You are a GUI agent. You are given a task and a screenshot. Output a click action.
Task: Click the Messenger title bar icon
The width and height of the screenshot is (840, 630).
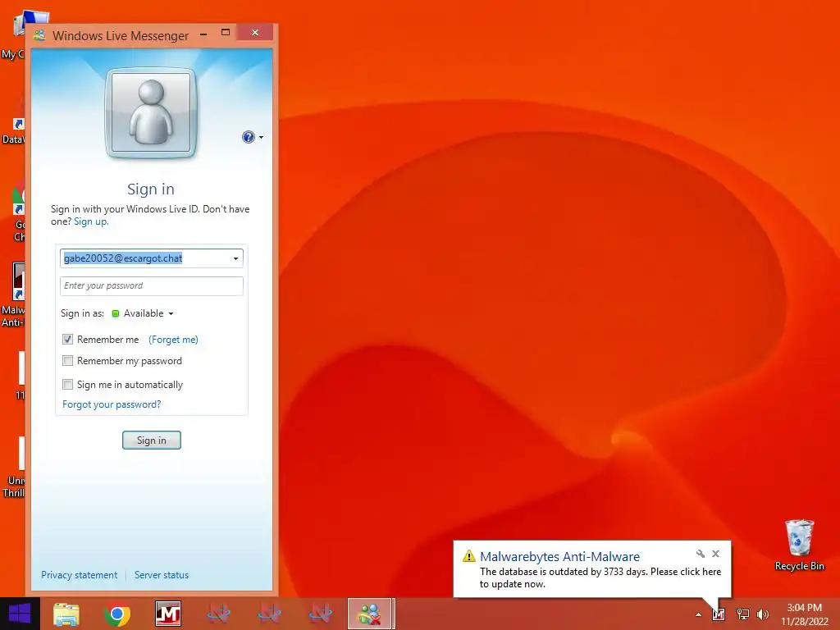click(x=39, y=36)
